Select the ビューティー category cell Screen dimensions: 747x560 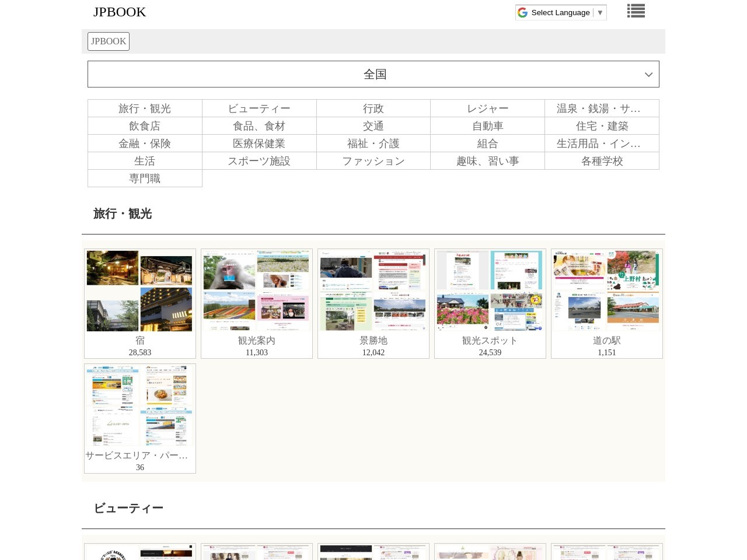coord(259,108)
